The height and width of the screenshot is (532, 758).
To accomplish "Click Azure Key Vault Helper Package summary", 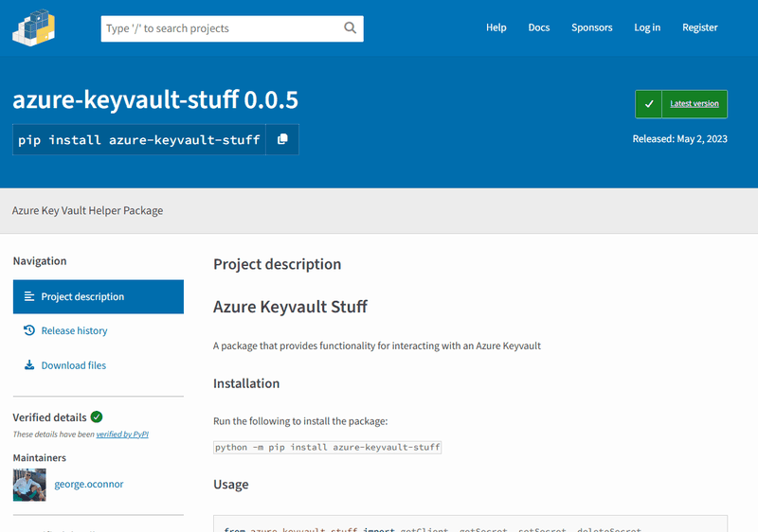I will [x=87, y=210].
